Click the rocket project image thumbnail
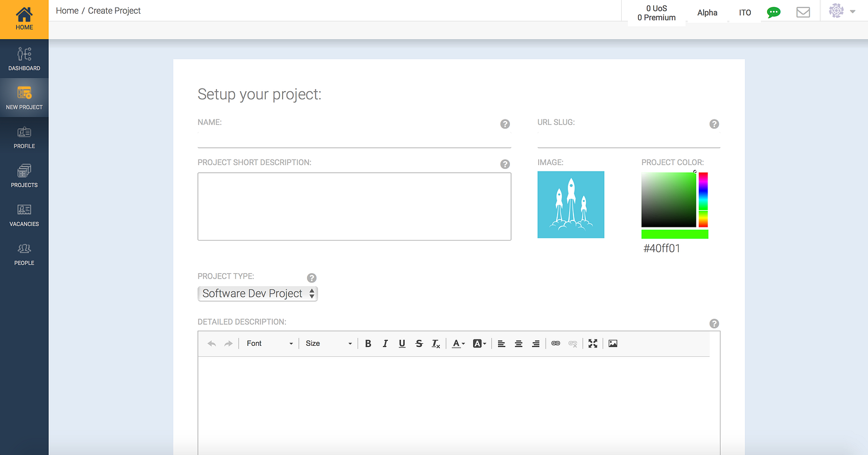 pos(571,205)
